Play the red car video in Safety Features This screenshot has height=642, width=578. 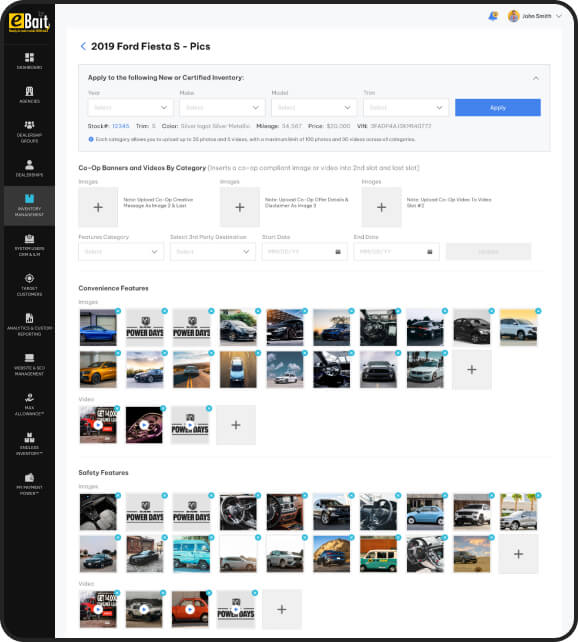190,609
